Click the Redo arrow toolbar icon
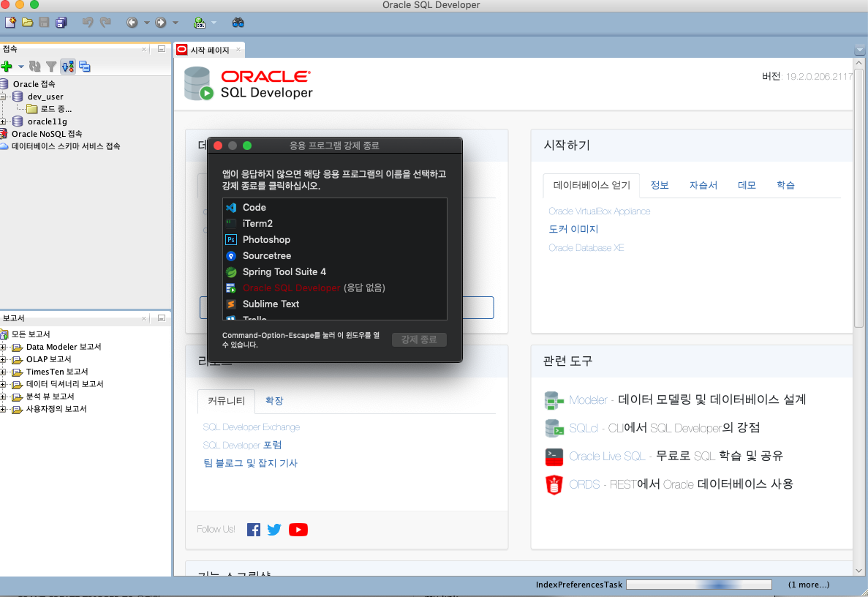Screen dimensions: 868x597 [105, 23]
